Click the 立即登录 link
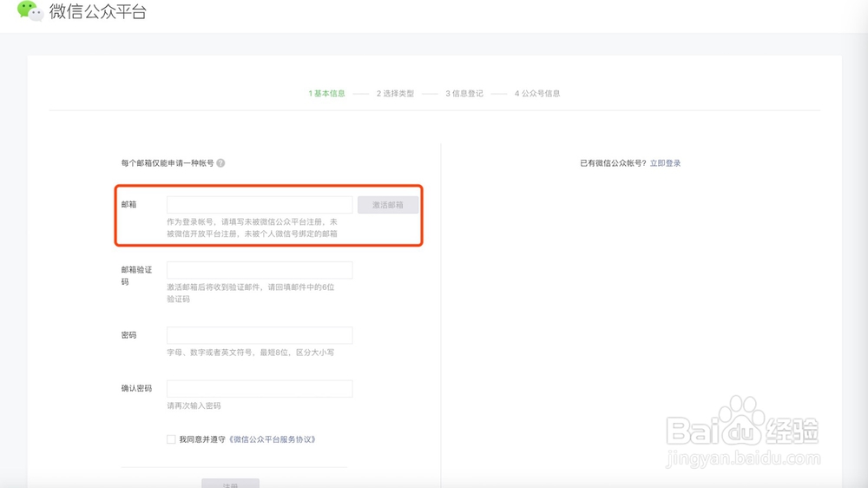Viewport: 868px width, 488px height. coord(666,163)
